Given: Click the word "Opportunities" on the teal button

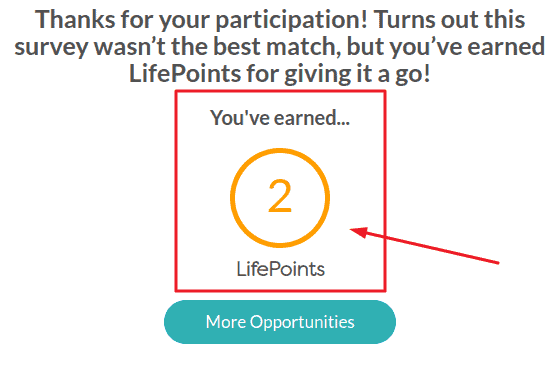Looking at the screenshot, I should (302, 323).
